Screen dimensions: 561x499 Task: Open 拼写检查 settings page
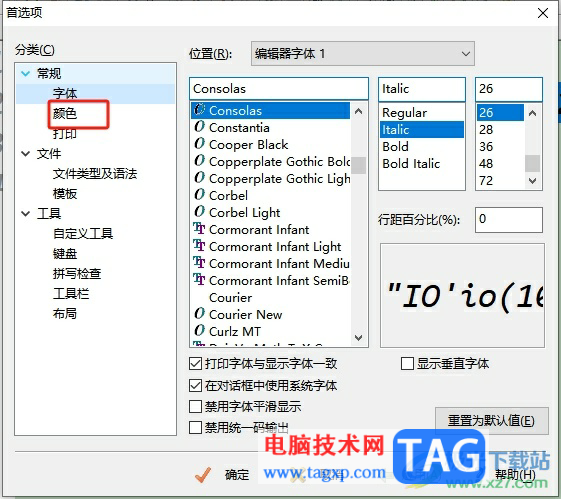(77, 274)
